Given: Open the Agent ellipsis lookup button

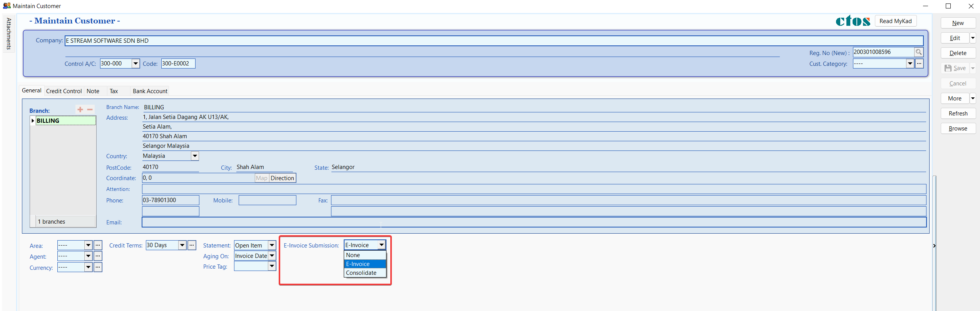Looking at the screenshot, I should pyautogui.click(x=98, y=256).
